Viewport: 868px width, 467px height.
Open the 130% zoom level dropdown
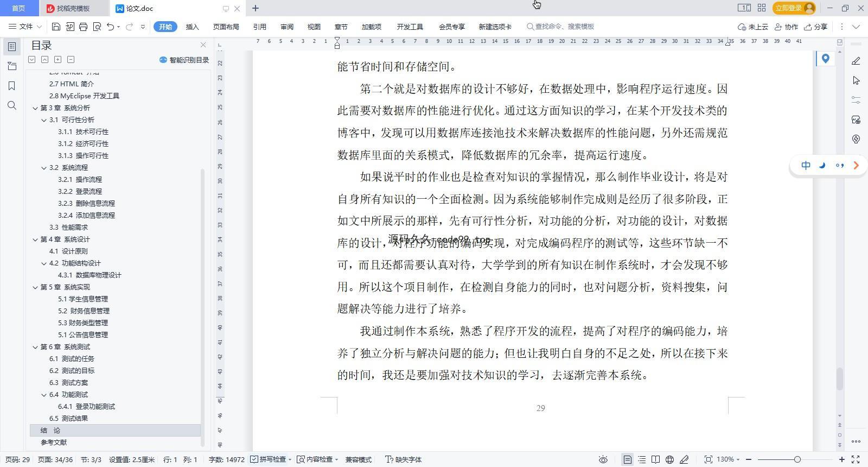point(728,459)
